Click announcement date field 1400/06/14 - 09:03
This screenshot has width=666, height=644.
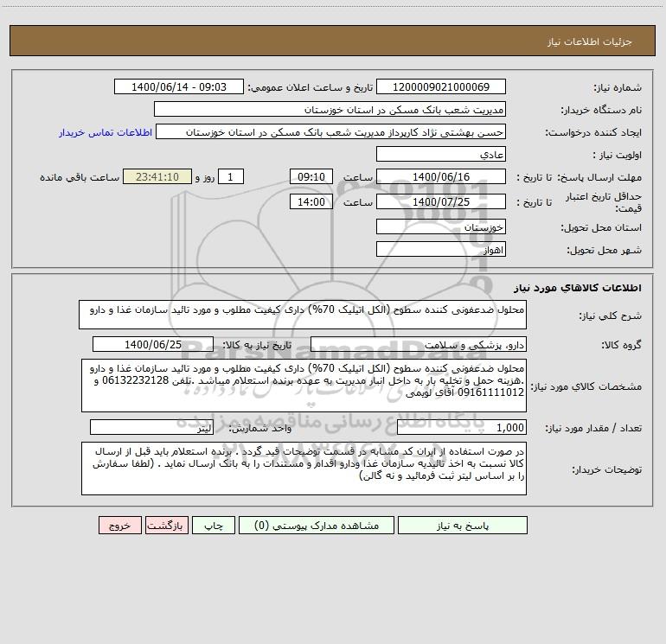point(179,86)
